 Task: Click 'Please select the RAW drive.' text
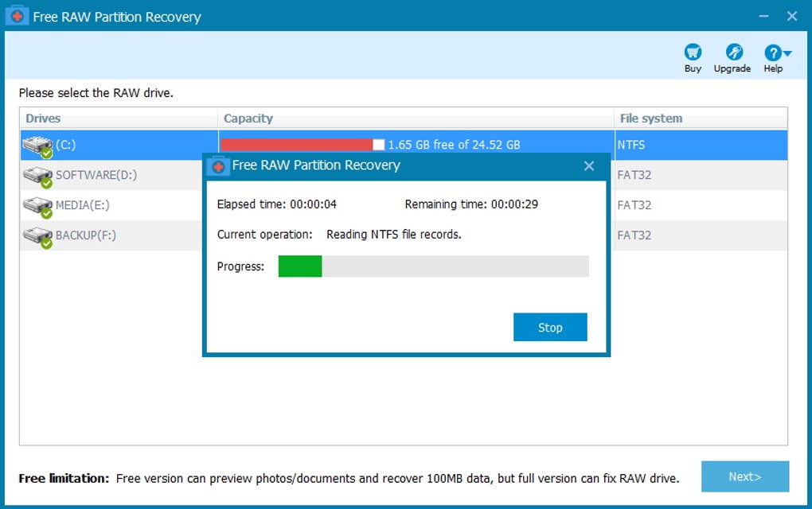click(96, 93)
